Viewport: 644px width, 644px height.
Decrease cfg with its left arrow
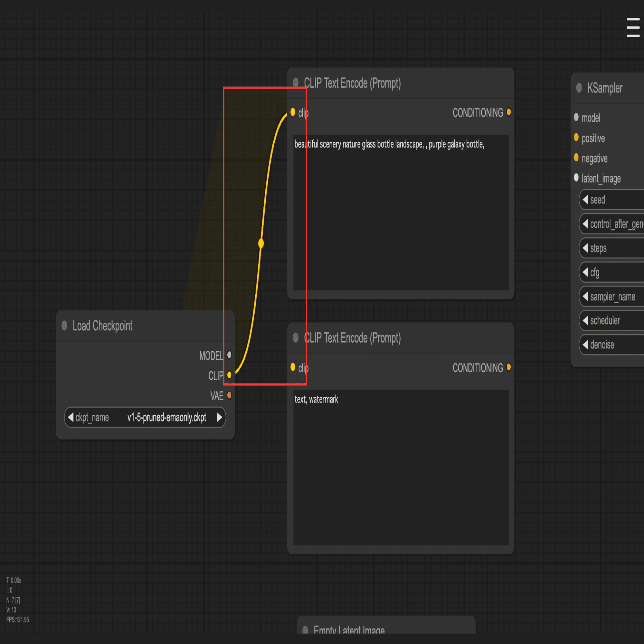[x=585, y=272]
